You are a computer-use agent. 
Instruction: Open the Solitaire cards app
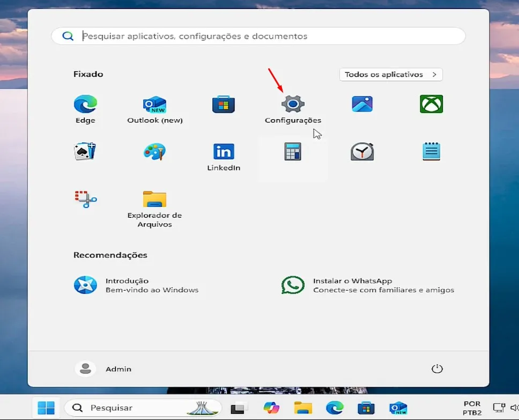[x=85, y=152]
